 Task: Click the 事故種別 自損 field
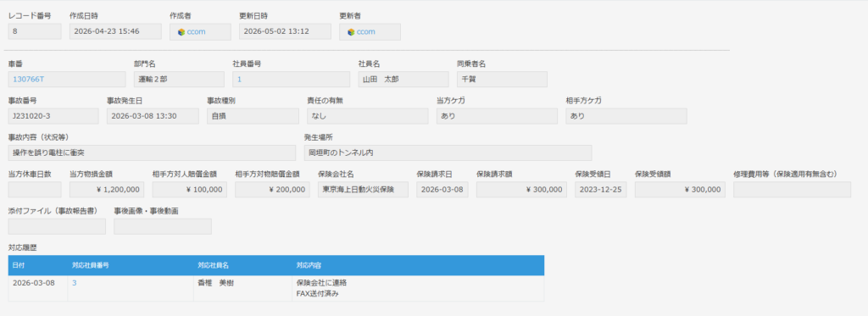tap(253, 116)
